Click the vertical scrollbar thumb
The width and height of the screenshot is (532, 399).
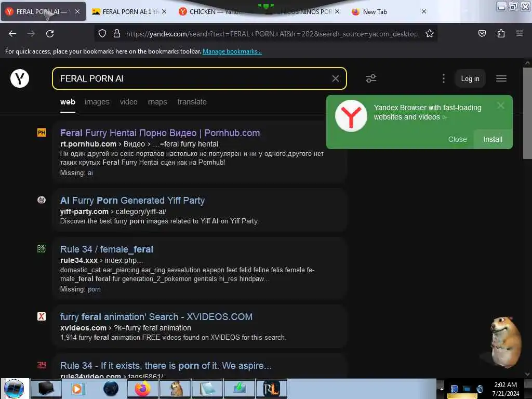tap(527, 113)
